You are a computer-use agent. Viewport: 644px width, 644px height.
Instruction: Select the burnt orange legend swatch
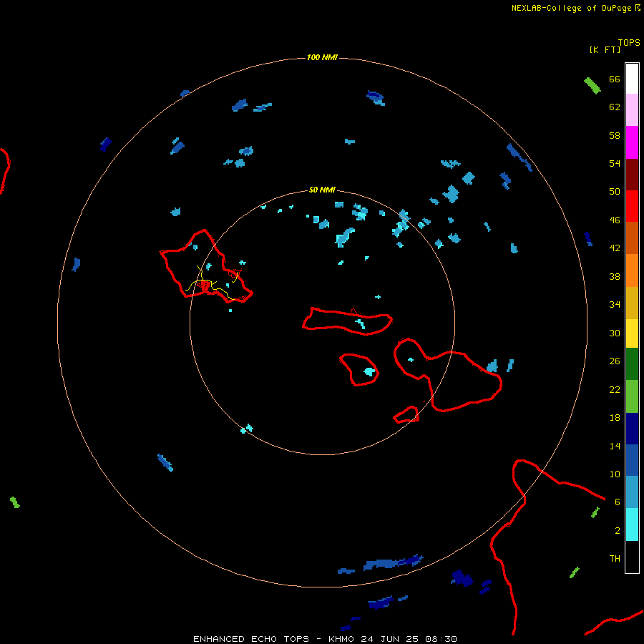632,238
